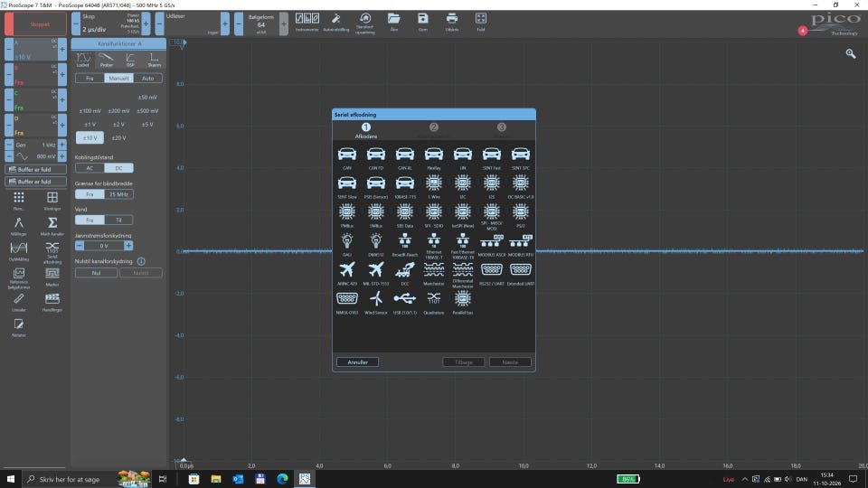Choose the NMEA-0183 decoder
Image resolution: width=868 pixels, height=488 pixels.
coord(347,299)
